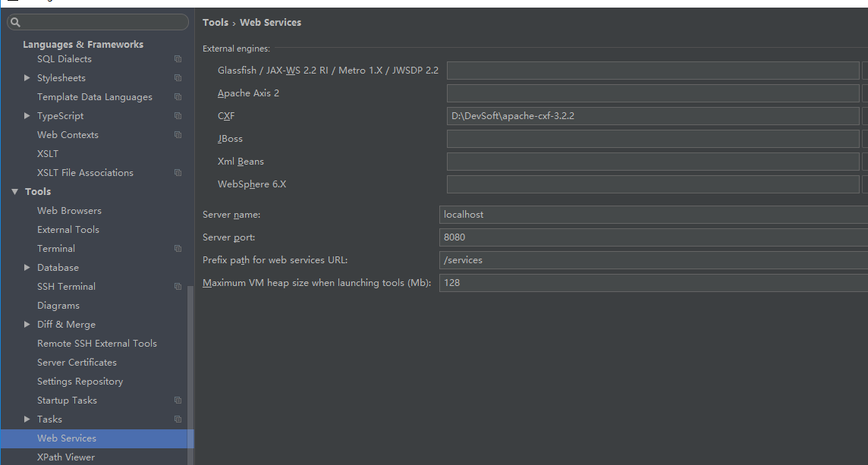The width and height of the screenshot is (868, 465).
Task: Focus the settings search field
Action: 97,22
